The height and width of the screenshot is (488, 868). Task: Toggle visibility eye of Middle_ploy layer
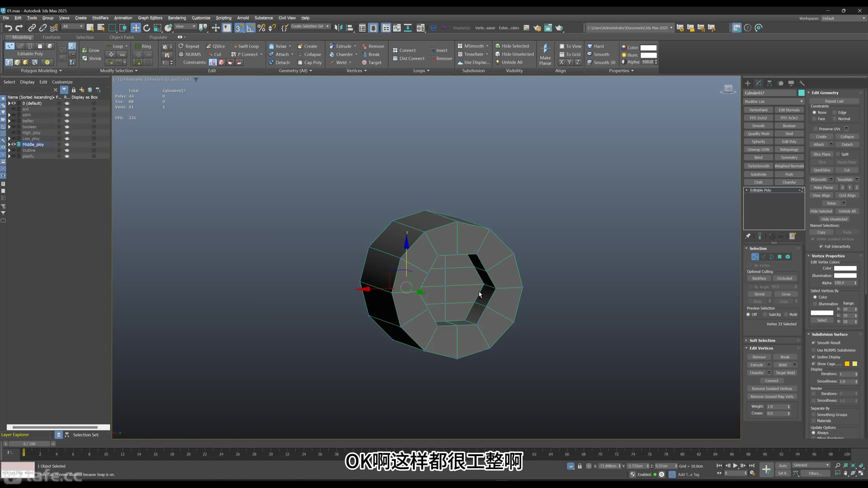[x=14, y=144]
